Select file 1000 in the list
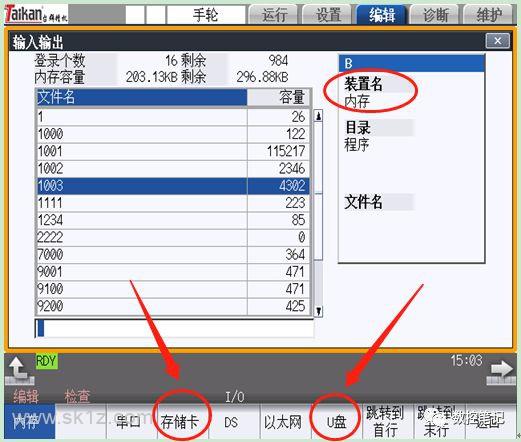This screenshot has width=521, height=442. pos(173,134)
